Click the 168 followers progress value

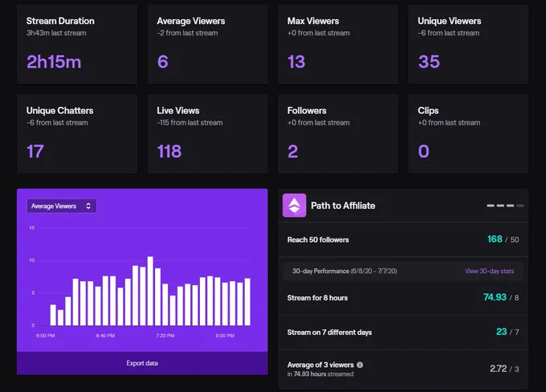(x=495, y=239)
